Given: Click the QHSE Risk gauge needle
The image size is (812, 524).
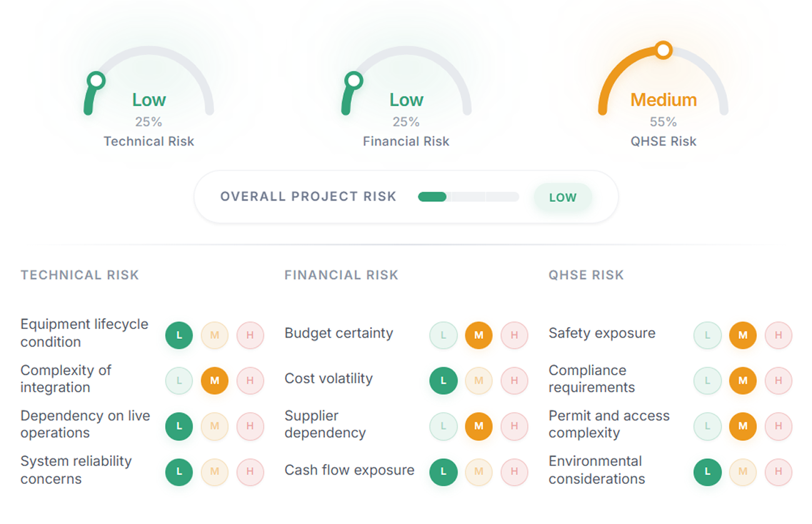Looking at the screenshot, I should [664, 50].
